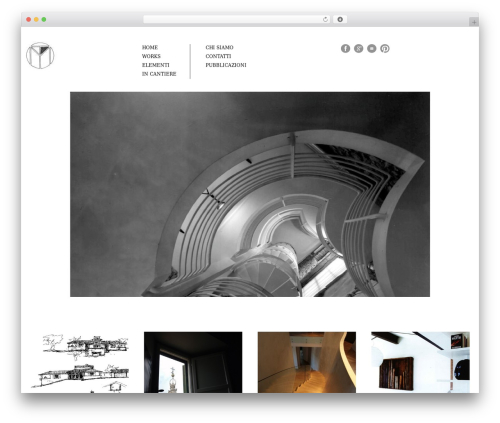Click the download button beside the address bar
This screenshot has height=423, width=500.
pos(340,19)
